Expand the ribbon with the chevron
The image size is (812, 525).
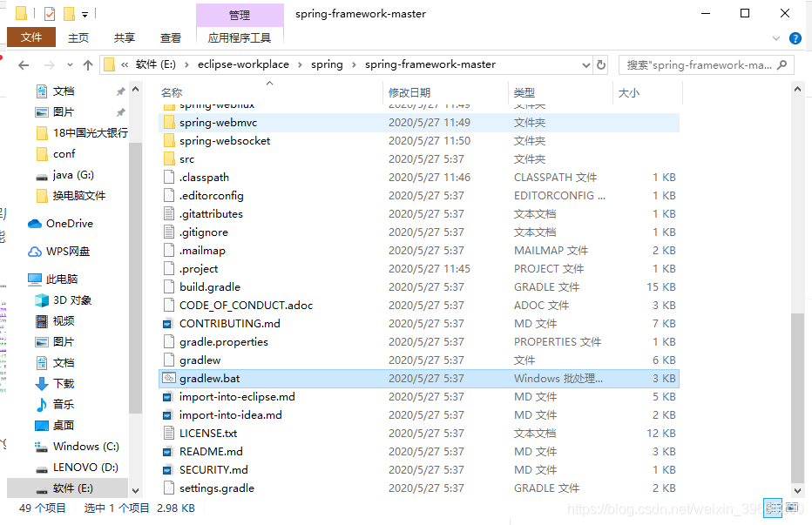point(775,38)
